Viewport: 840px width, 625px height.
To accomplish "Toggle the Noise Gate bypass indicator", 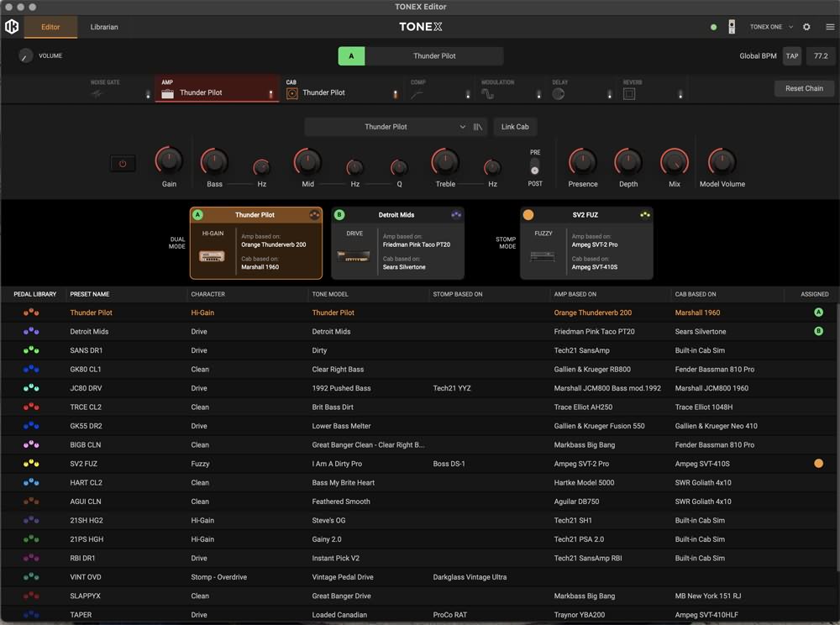I will [x=148, y=95].
